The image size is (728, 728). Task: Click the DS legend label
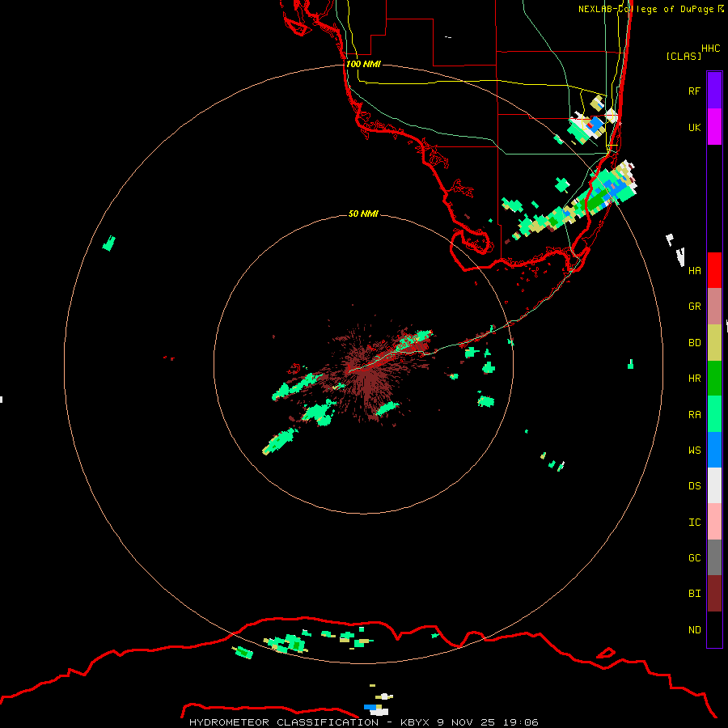pos(695,486)
